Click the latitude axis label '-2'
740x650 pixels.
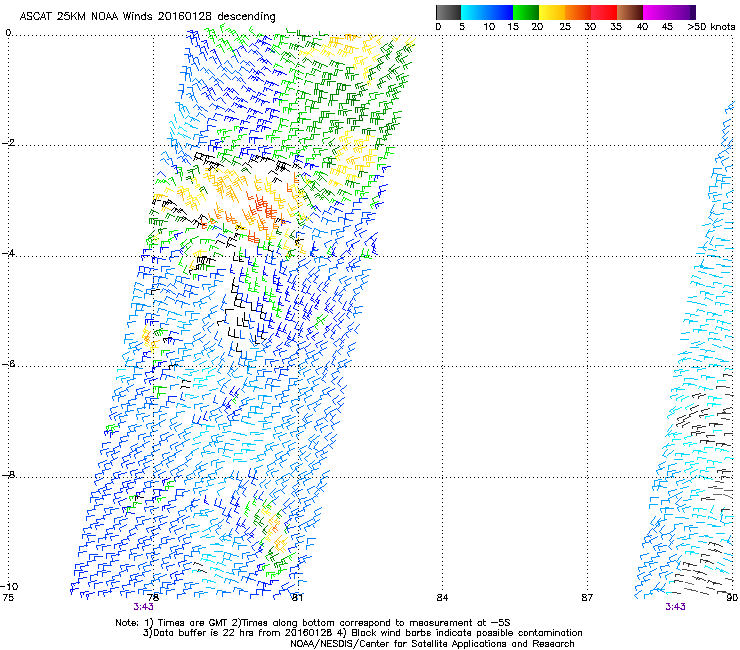8,143
